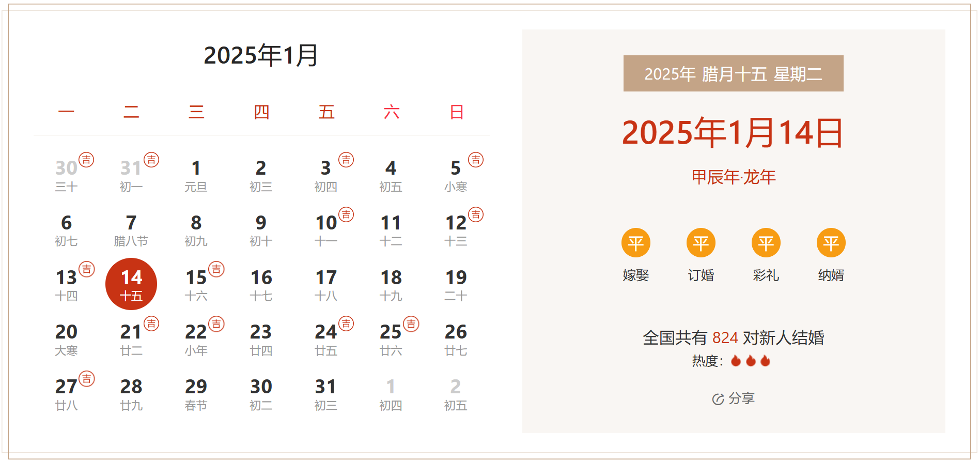Click the 吉 badge on January 10
The height and width of the screenshot is (461, 980).
pos(346,214)
